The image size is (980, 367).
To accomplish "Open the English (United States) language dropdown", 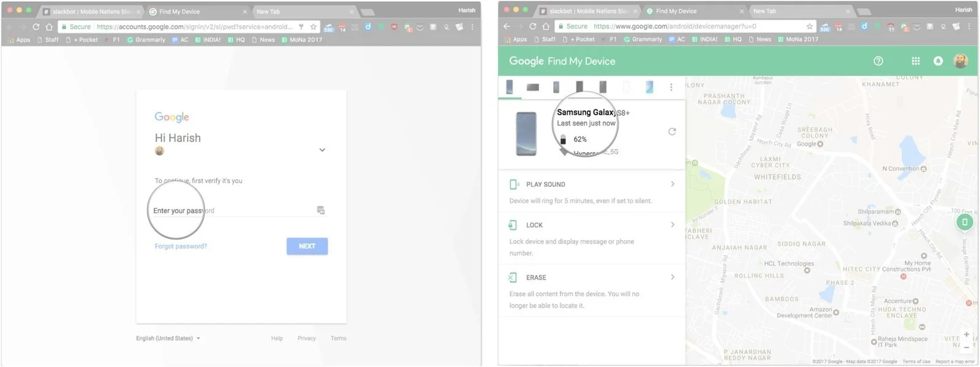I will [x=168, y=338].
